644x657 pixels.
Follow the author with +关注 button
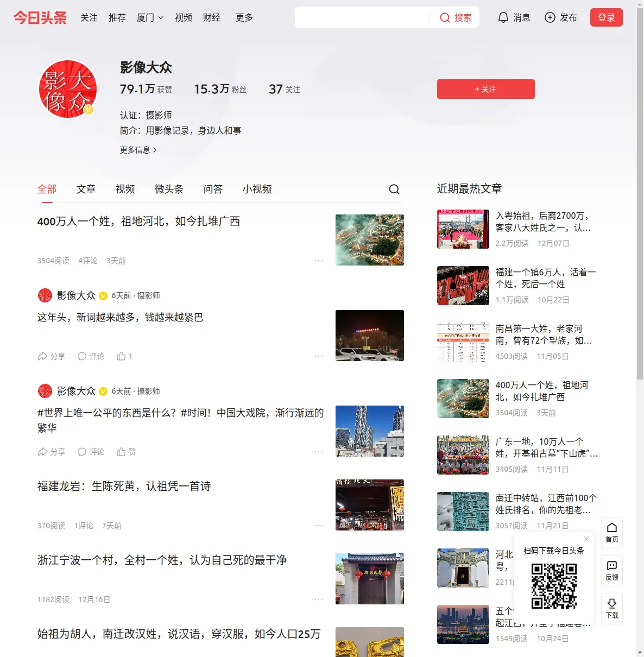(486, 89)
